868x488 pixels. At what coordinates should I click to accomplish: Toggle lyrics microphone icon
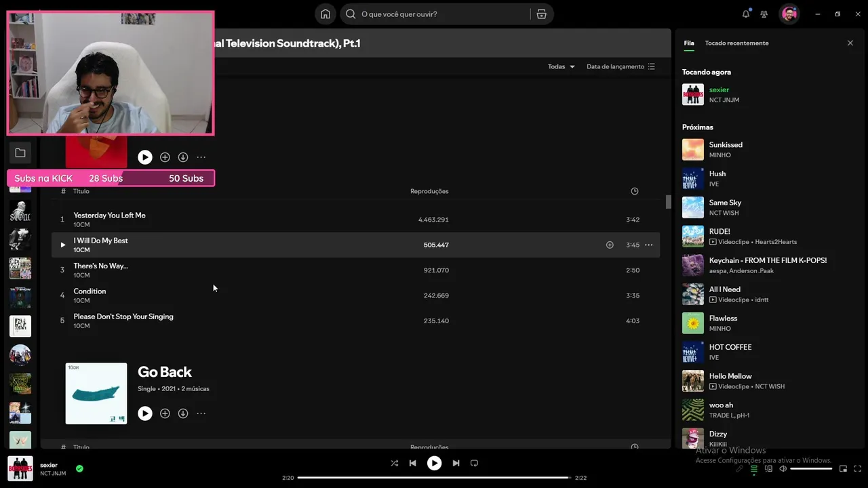click(739, 468)
